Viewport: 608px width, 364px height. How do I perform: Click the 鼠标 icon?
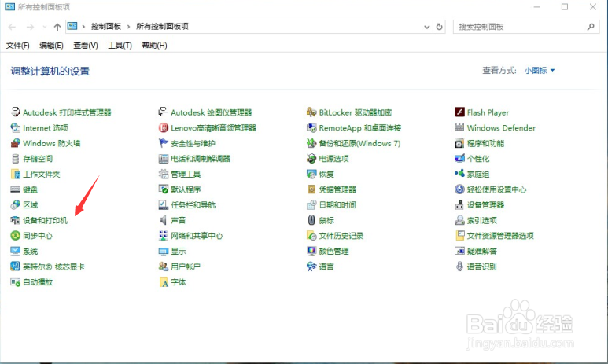click(311, 220)
